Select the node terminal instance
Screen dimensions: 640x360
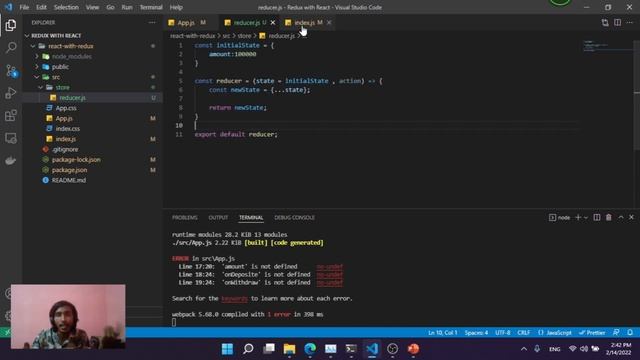pos(560,218)
